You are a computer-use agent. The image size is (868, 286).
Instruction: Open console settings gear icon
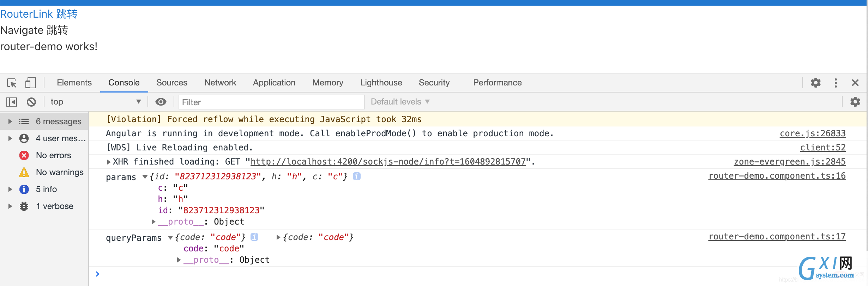(855, 102)
